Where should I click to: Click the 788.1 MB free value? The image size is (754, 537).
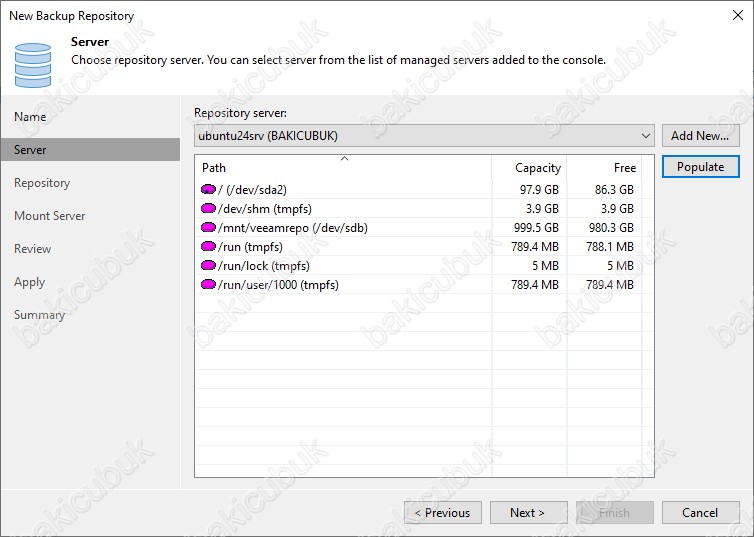(610, 247)
